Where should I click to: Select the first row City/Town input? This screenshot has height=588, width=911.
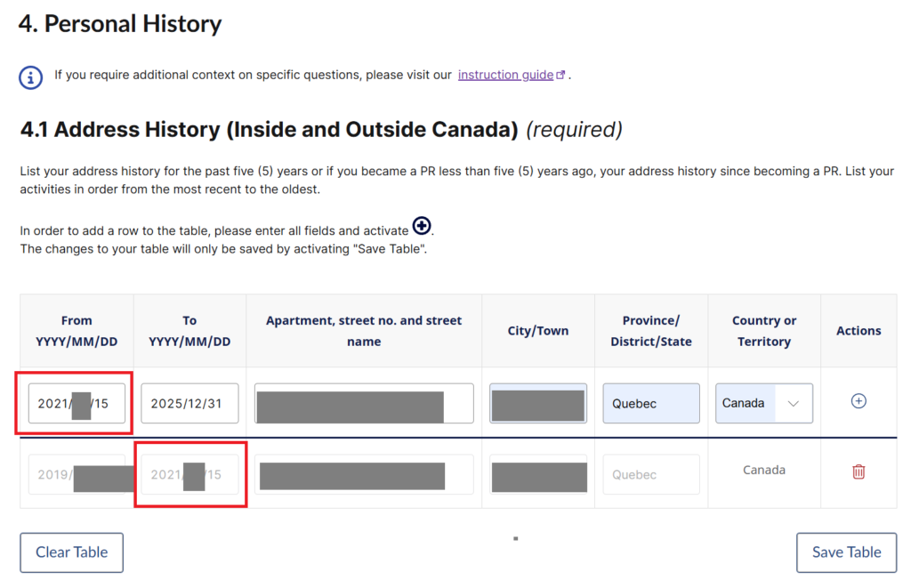[537, 404]
